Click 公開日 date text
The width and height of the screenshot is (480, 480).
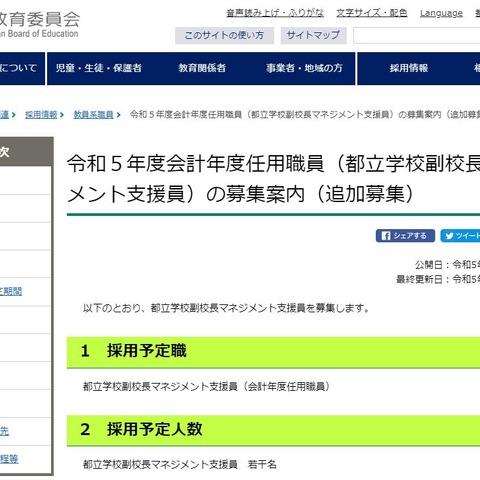pyautogui.click(x=447, y=265)
